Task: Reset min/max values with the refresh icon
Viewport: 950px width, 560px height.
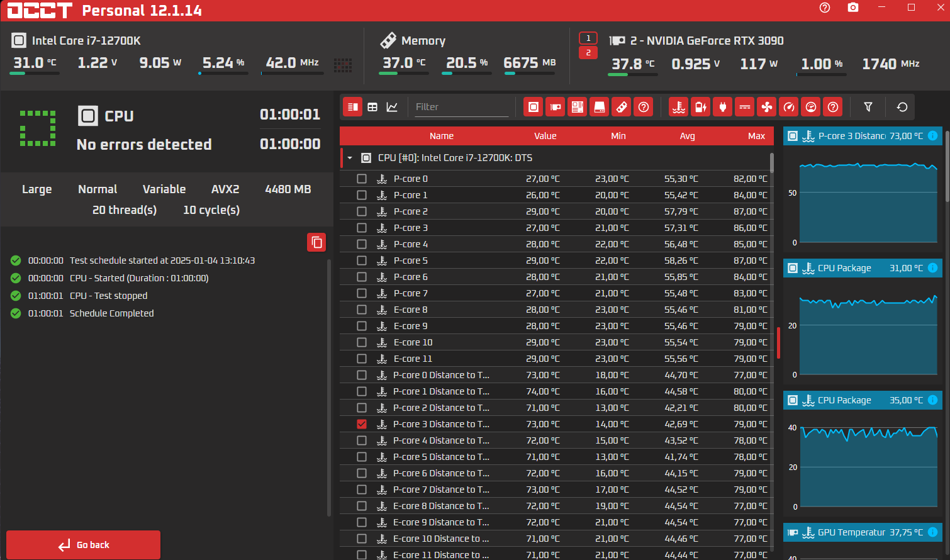Action: point(902,107)
